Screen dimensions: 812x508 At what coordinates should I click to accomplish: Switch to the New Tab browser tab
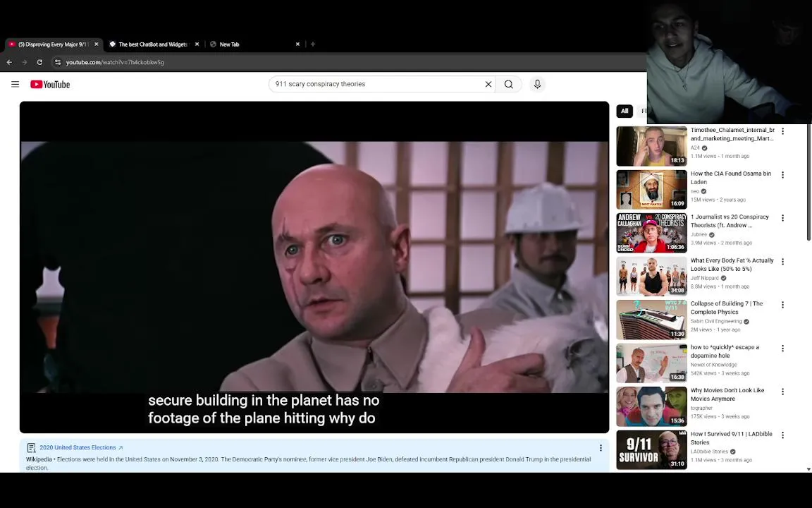coord(254,44)
